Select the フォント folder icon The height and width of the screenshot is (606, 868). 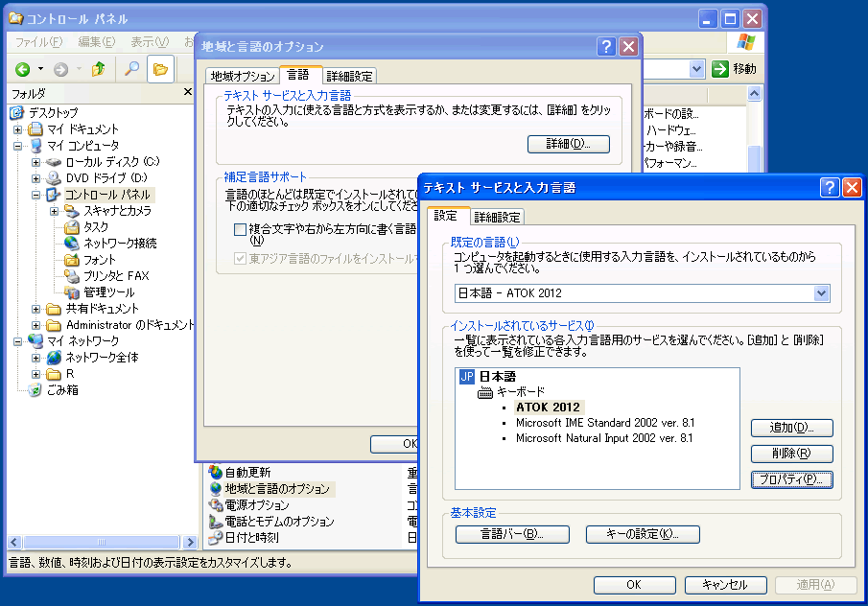[72, 260]
